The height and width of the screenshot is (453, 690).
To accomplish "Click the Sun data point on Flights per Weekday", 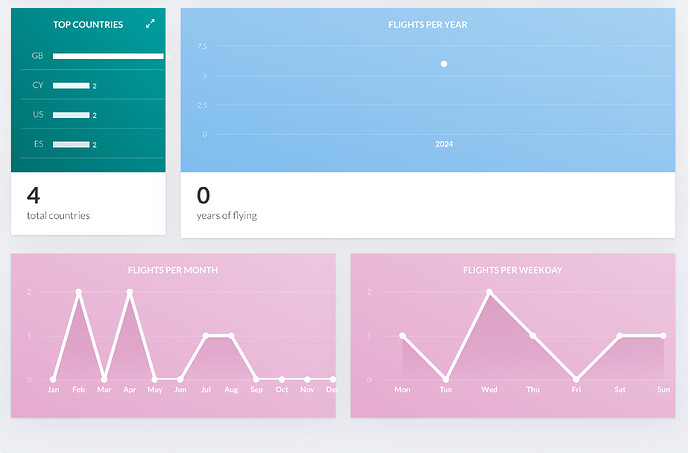I will 663,335.
